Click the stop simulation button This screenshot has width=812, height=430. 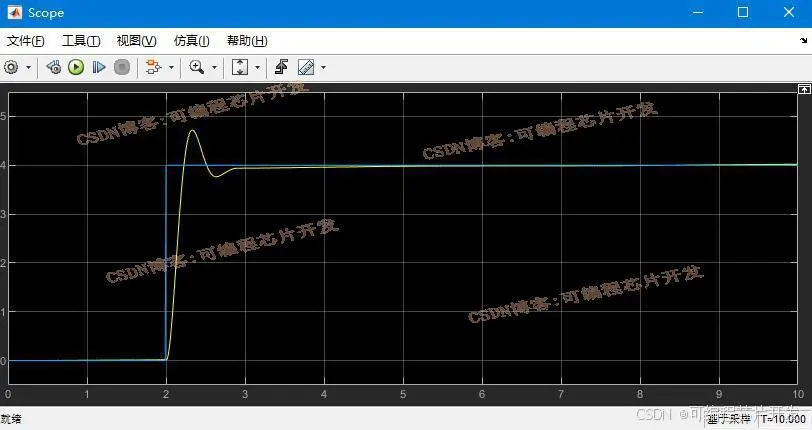click(122, 67)
